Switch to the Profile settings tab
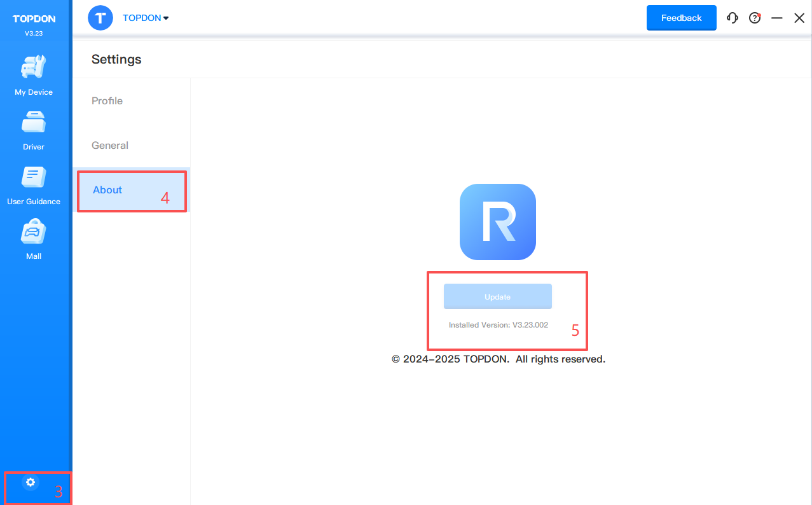Screen dimensions: 812x505 [107, 100]
